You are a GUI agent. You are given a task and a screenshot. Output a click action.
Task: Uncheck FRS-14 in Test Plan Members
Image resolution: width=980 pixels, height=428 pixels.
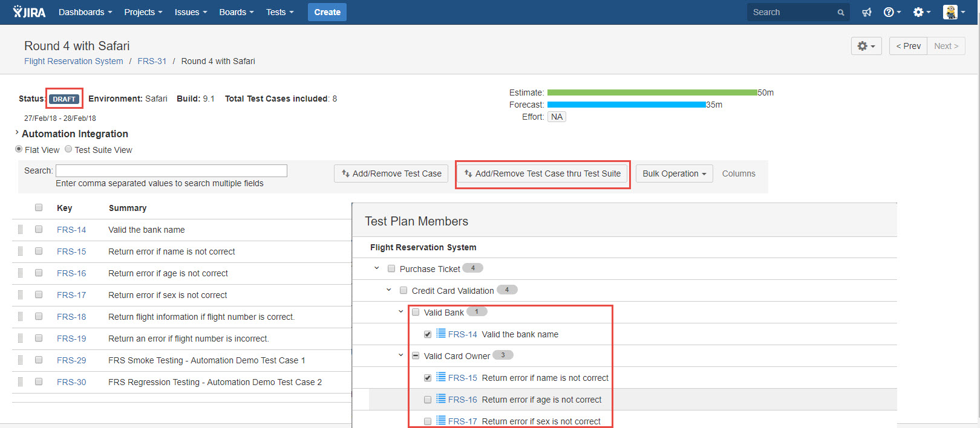[428, 334]
